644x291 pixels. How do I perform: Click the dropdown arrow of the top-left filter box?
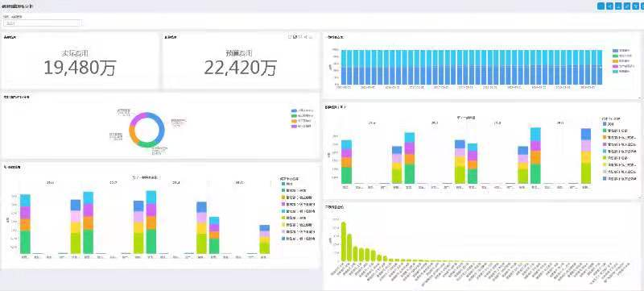78,23
